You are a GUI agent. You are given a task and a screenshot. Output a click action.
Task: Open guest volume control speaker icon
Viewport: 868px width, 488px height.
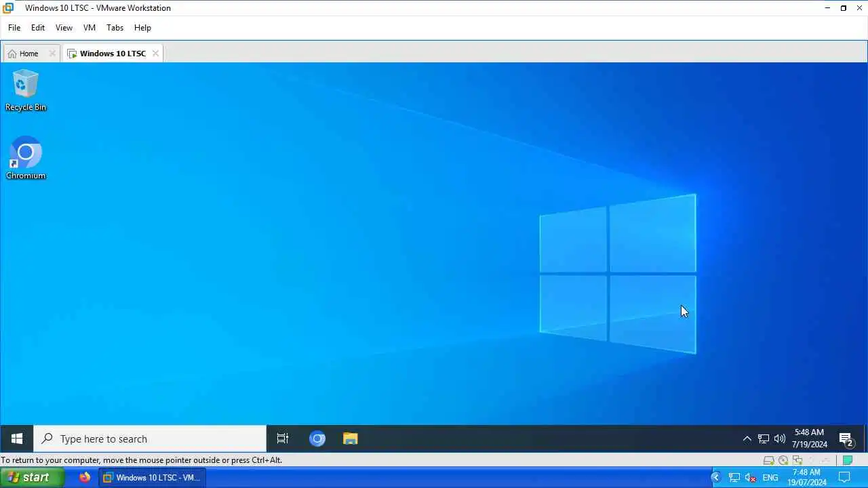click(780, 439)
